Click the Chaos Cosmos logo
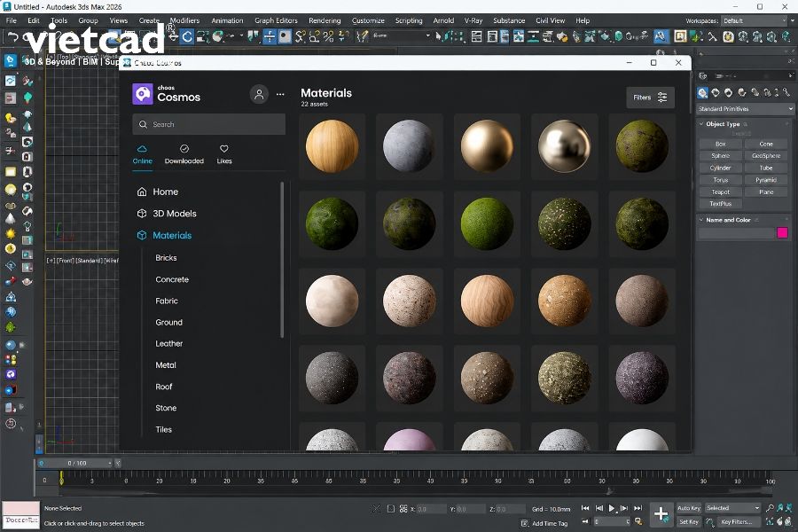Image resolution: width=798 pixels, height=532 pixels. point(143,94)
